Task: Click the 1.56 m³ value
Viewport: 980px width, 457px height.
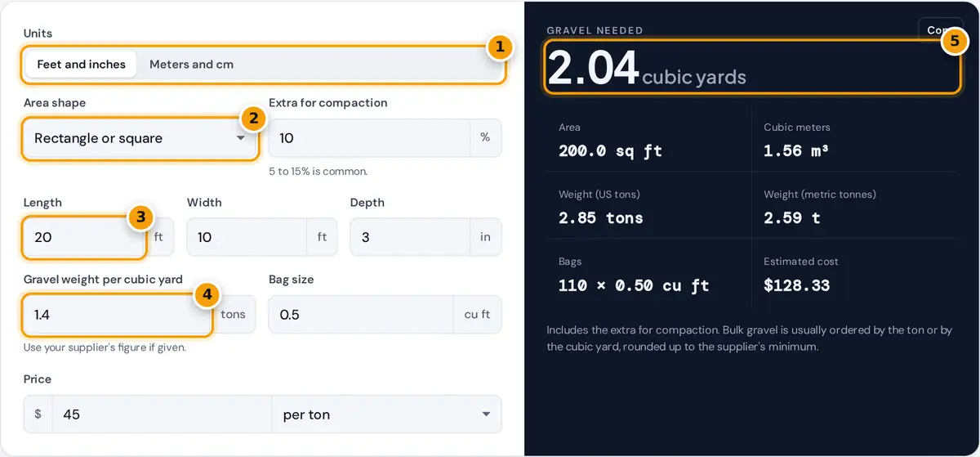Action: [x=797, y=151]
